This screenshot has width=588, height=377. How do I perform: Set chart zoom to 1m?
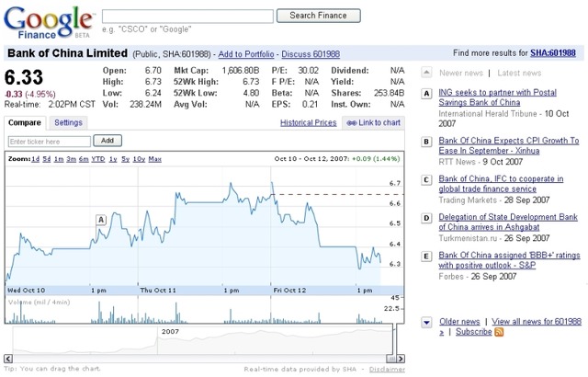click(x=59, y=159)
